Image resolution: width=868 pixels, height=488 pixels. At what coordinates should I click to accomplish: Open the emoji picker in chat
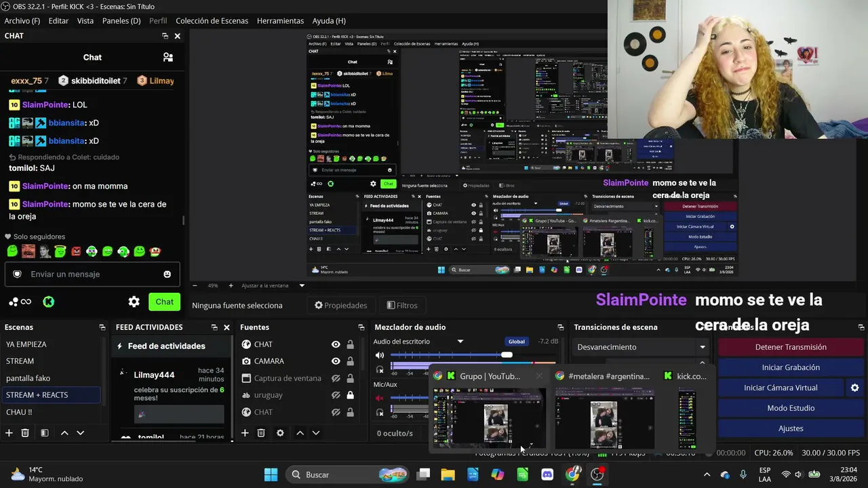point(167,274)
